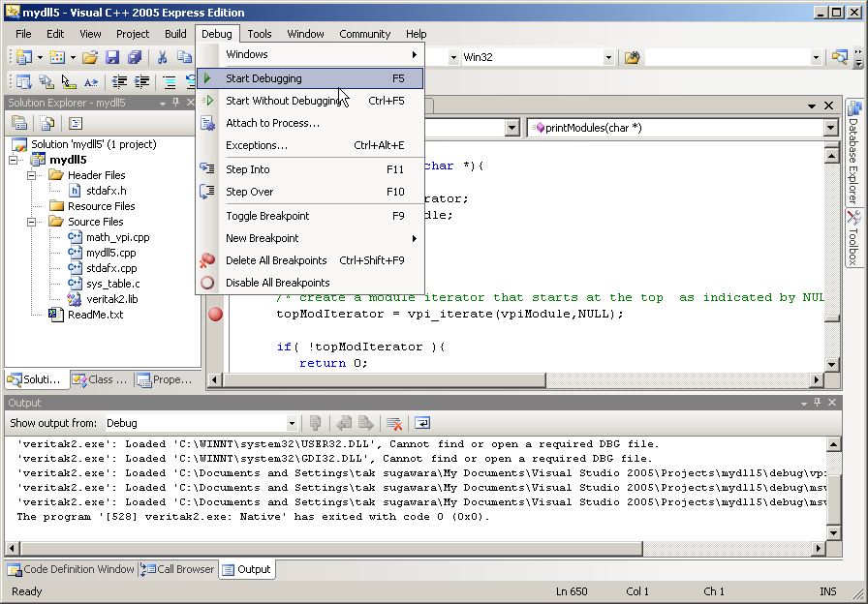Click Solution Explorer Properties icon
Image resolution: width=868 pixels, height=604 pixels.
19,123
